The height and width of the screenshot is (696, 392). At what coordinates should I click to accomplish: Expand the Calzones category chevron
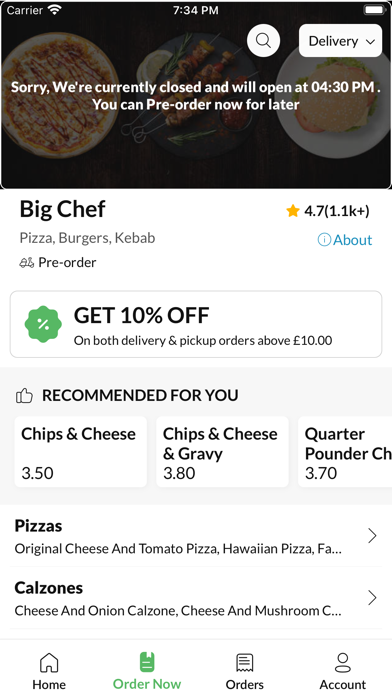[372, 598]
